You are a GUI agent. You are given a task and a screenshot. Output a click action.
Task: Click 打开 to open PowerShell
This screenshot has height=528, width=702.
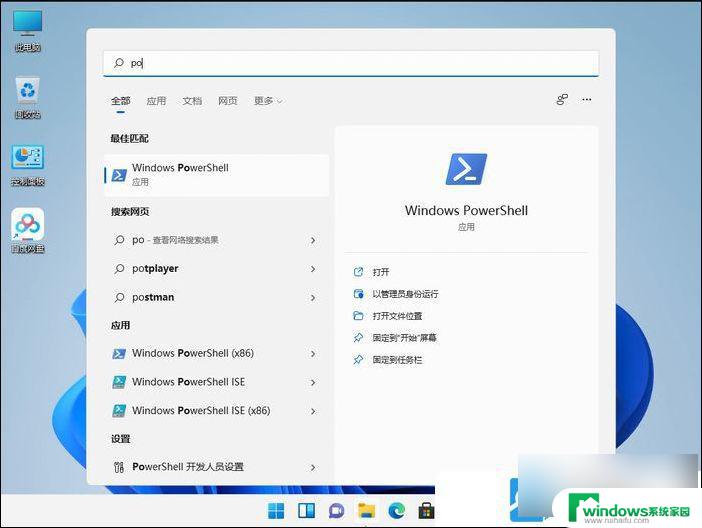pos(381,272)
